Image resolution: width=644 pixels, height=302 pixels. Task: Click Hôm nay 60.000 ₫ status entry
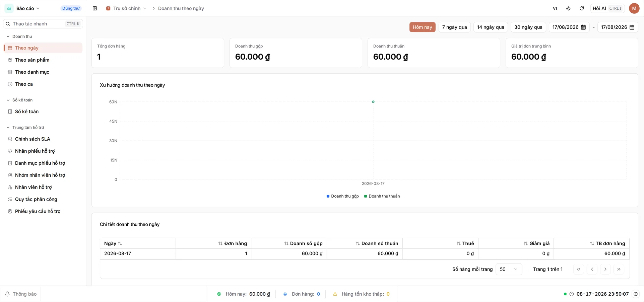point(243,294)
